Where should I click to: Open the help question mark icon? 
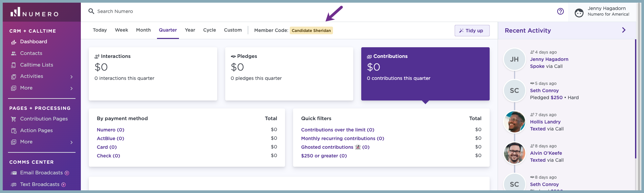(561, 11)
